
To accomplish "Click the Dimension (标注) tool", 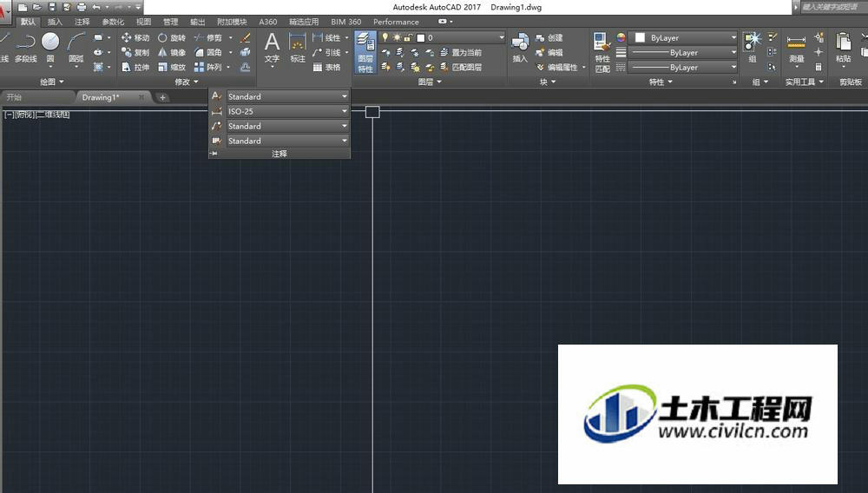I will point(298,48).
